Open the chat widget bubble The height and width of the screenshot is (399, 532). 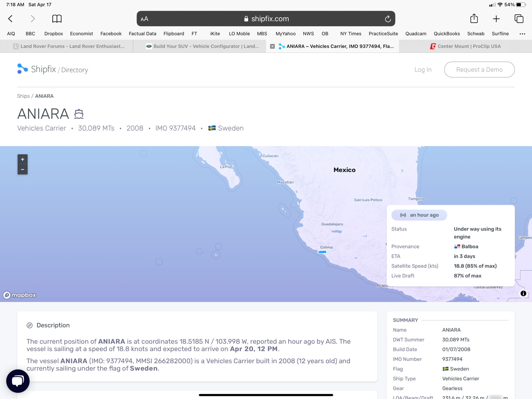click(x=18, y=381)
